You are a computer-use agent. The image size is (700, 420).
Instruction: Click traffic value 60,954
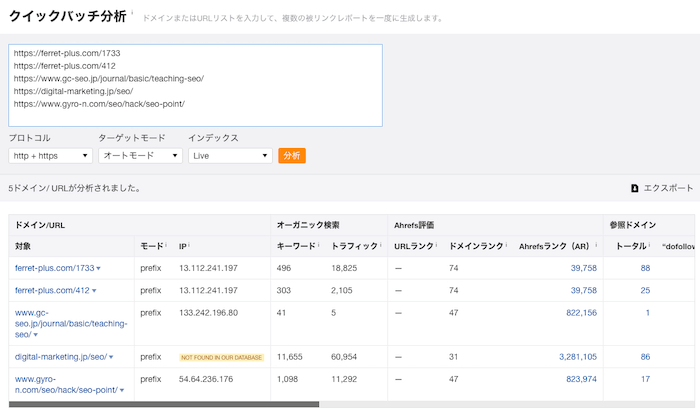[344, 357]
